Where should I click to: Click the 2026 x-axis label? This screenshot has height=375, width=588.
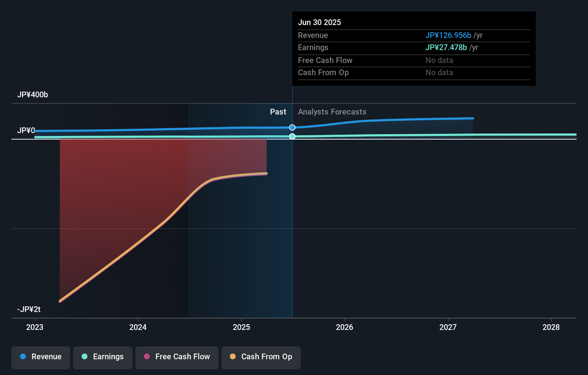click(344, 327)
